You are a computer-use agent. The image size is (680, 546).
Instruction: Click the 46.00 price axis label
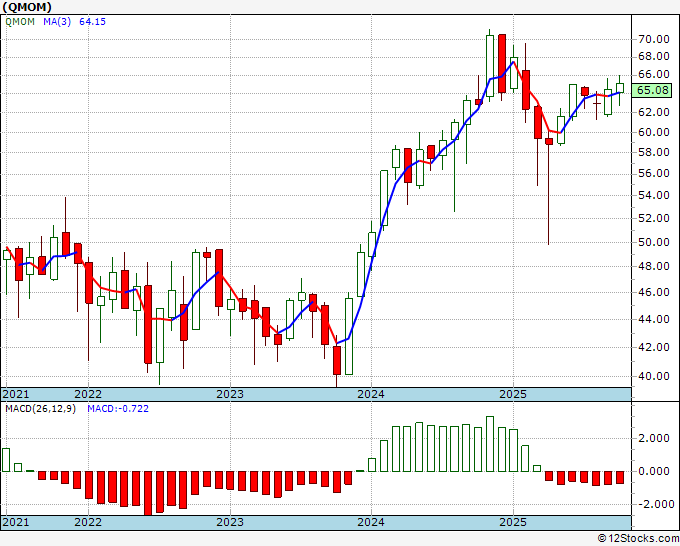click(654, 292)
